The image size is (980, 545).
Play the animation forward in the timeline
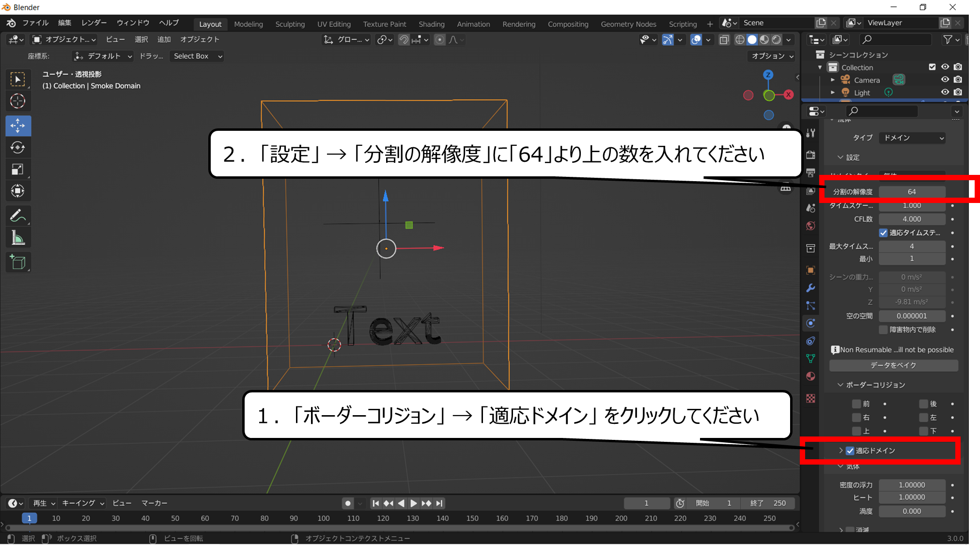pos(414,503)
